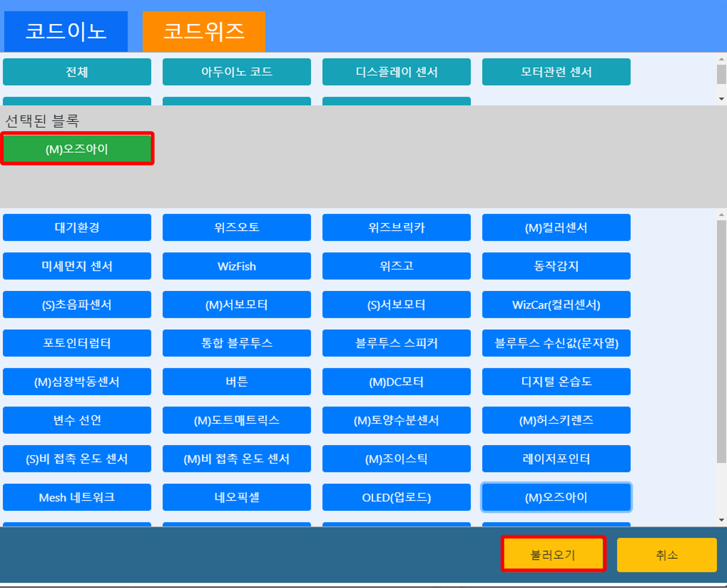Select the 전체 category filter

(x=77, y=72)
